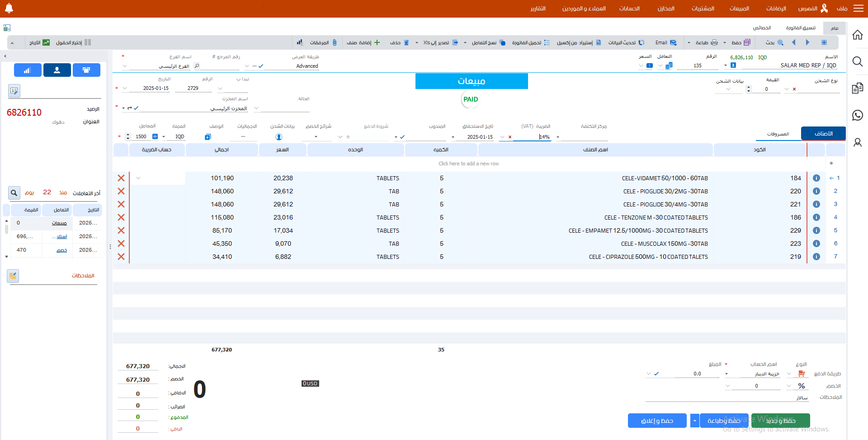Switch to the المصروفات tab

pos(778,134)
